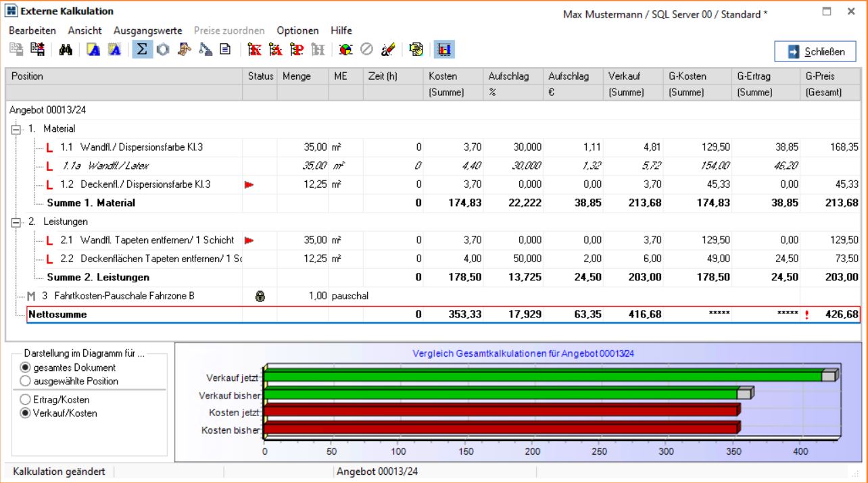Click the 'Verkauf' column header
Viewport: 868px width, 483px height.
tap(625, 76)
